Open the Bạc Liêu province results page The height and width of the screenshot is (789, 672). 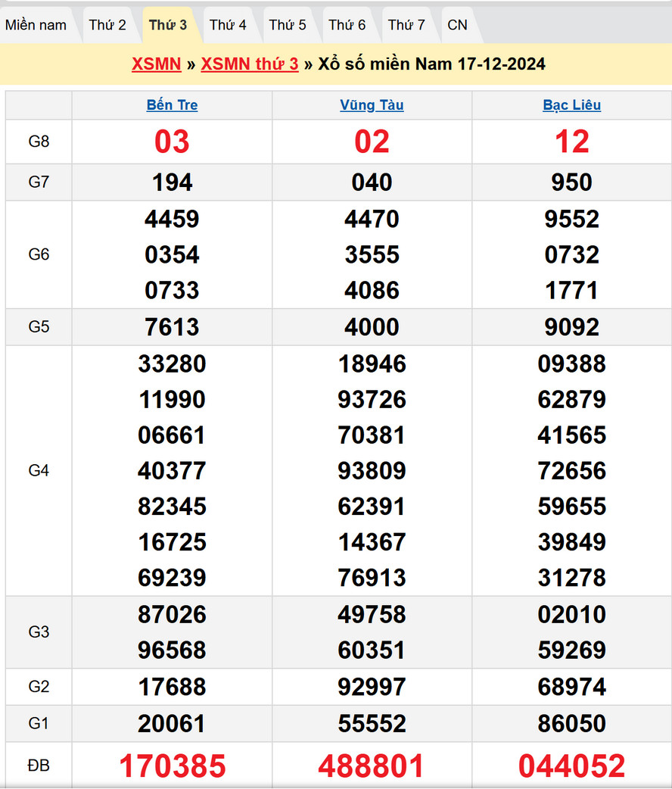click(x=572, y=105)
